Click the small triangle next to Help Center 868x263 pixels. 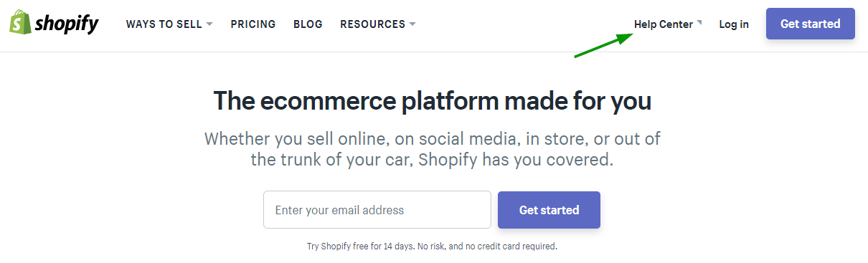click(699, 22)
